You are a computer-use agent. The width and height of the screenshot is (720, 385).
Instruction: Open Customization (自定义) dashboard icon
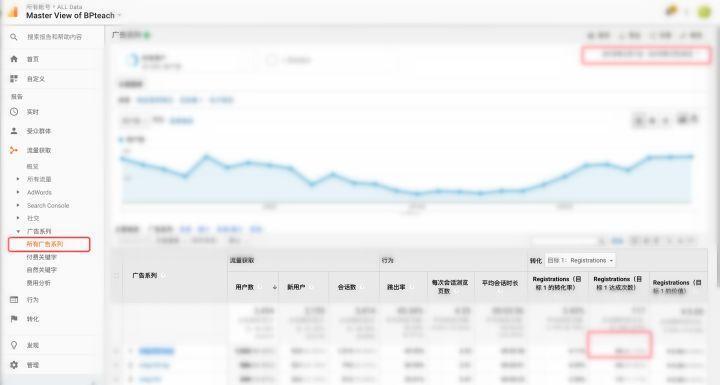point(14,79)
